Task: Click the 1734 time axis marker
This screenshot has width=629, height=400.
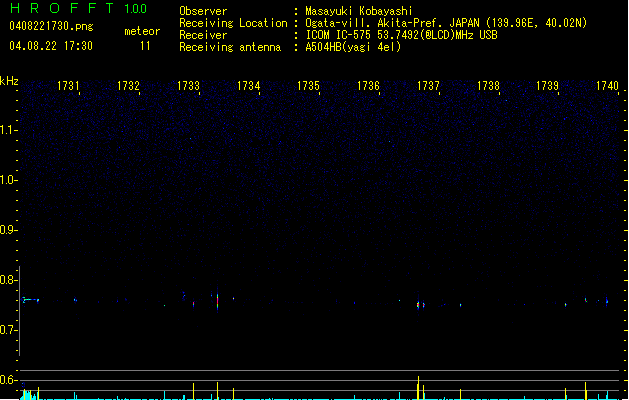Action: (x=248, y=86)
